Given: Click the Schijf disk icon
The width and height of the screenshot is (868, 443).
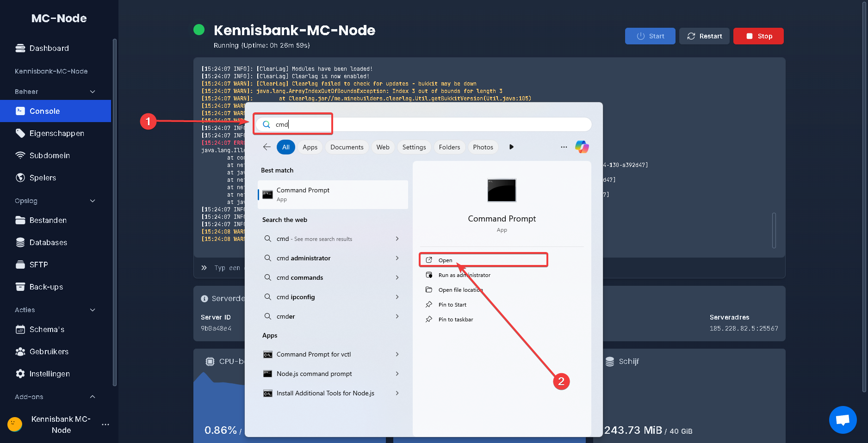Looking at the screenshot, I should pos(610,362).
